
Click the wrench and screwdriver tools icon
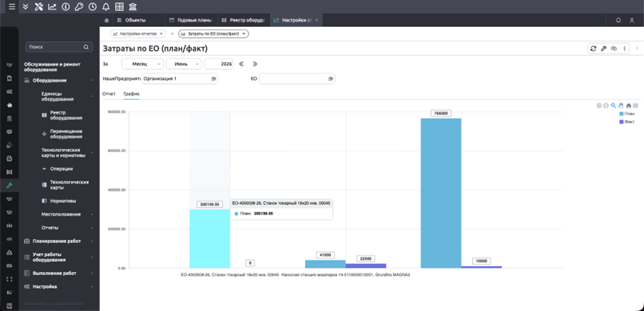tap(38, 7)
